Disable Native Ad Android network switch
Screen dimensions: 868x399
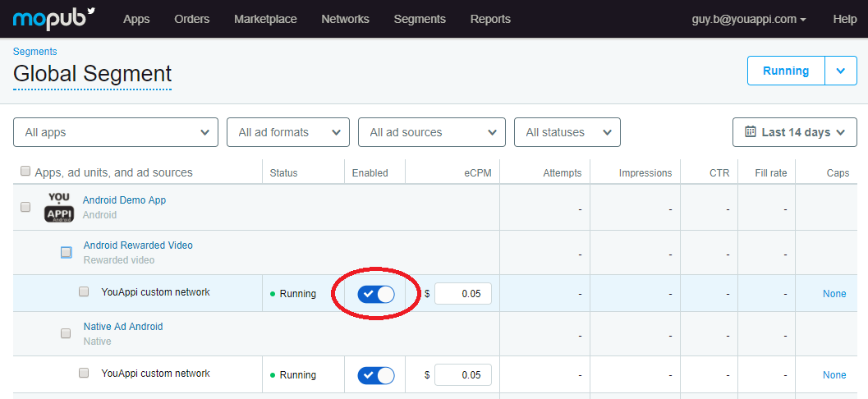(x=376, y=375)
